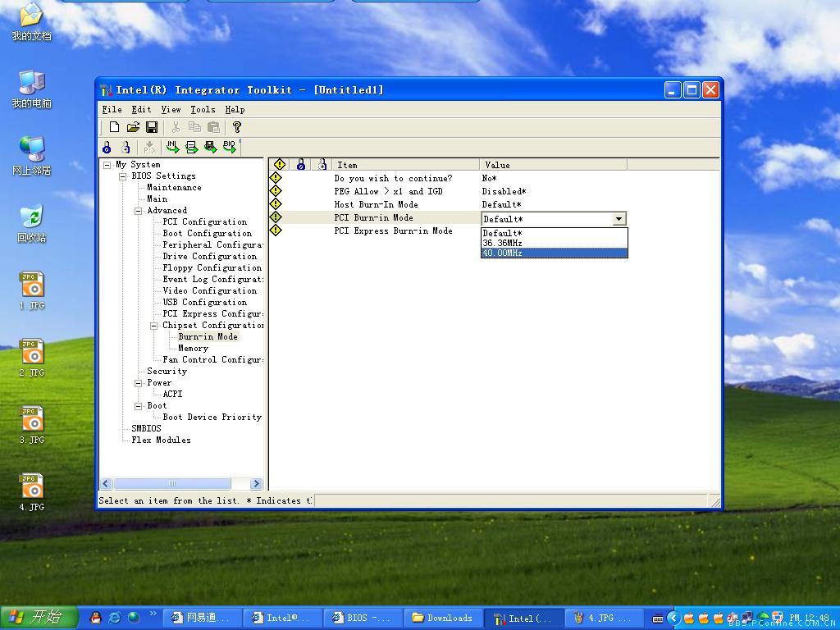Click the Item column header
This screenshot has width=840, height=630.
point(405,164)
